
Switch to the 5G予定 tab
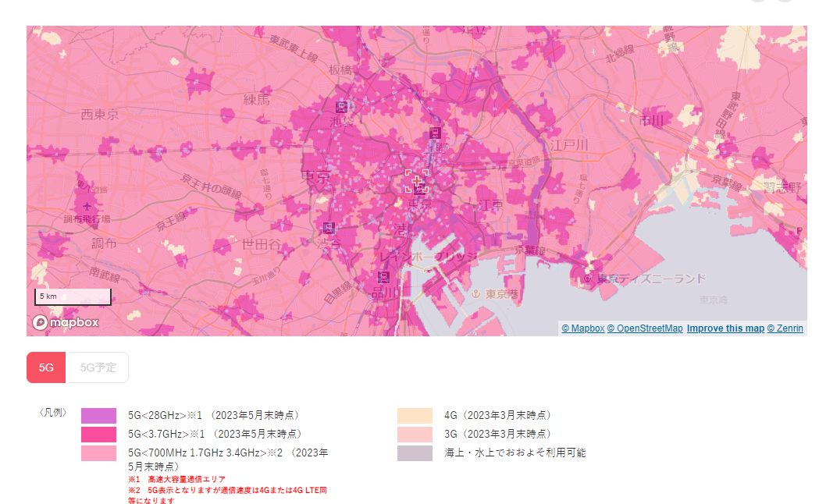click(98, 367)
